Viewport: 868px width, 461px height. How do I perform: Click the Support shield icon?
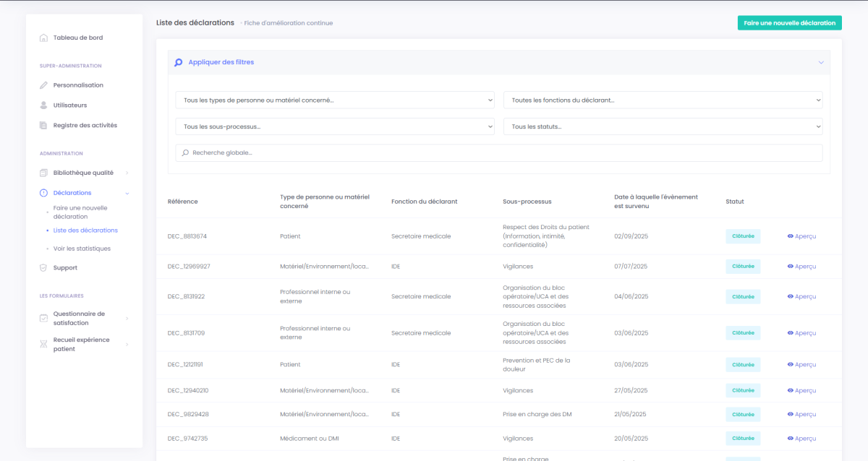43,268
